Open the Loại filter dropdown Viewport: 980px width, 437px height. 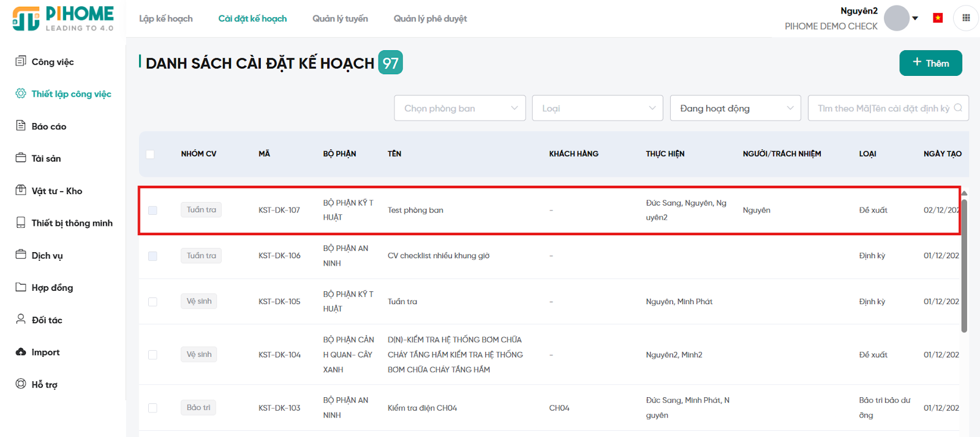tap(597, 108)
